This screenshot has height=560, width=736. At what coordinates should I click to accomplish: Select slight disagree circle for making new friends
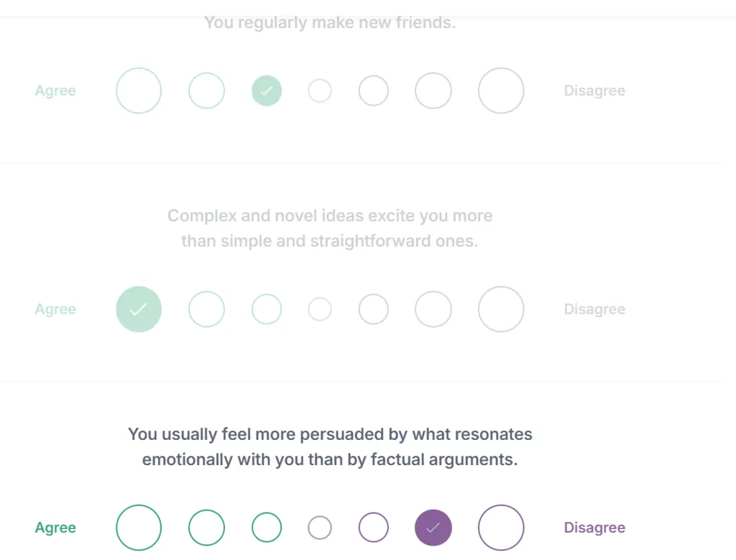pyautogui.click(x=374, y=91)
